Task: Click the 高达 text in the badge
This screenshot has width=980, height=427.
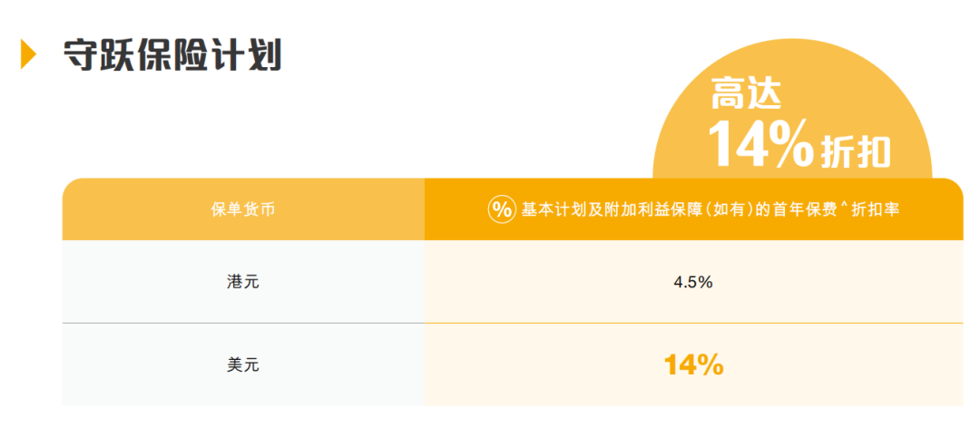Action: point(746,93)
